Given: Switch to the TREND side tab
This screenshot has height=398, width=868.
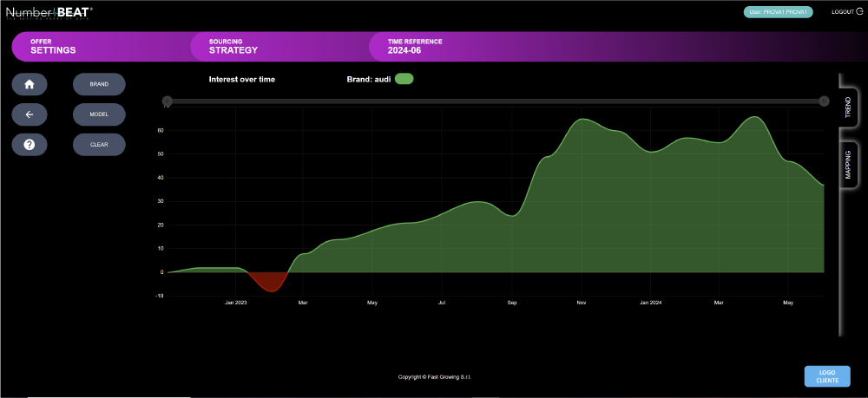Looking at the screenshot, I should [x=849, y=108].
